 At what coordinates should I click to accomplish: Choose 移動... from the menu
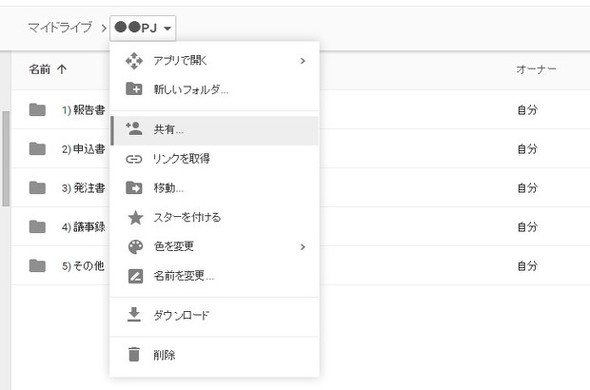[x=214, y=188]
